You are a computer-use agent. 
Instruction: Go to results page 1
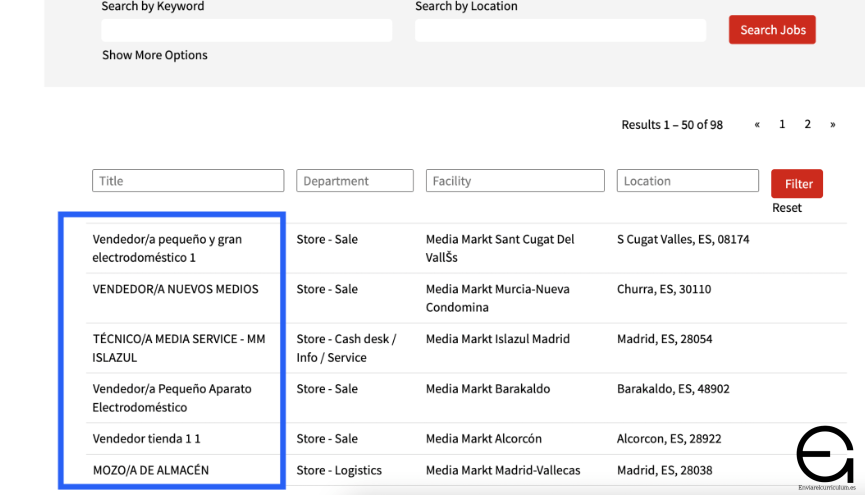tap(782, 124)
